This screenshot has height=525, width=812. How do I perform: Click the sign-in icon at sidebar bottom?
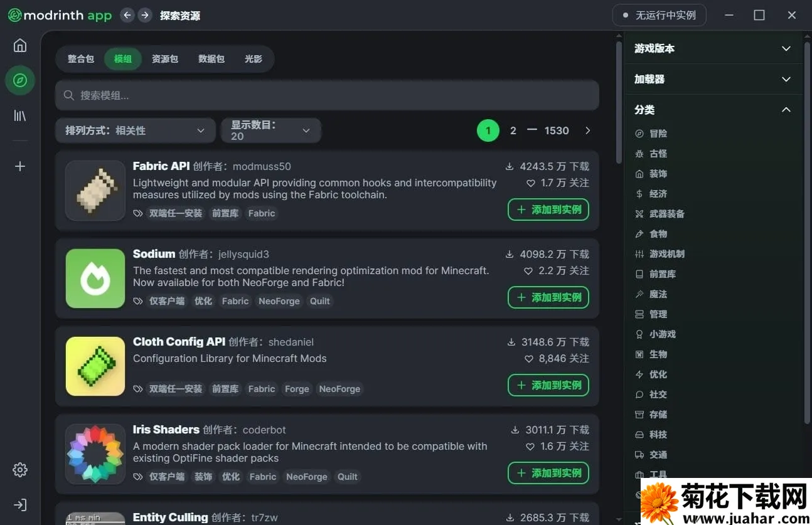[x=20, y=505]
